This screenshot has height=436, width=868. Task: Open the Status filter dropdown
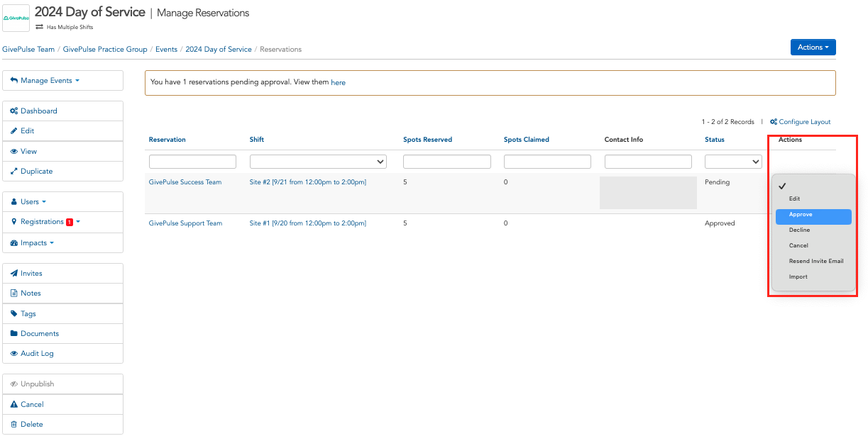[733, 162]
